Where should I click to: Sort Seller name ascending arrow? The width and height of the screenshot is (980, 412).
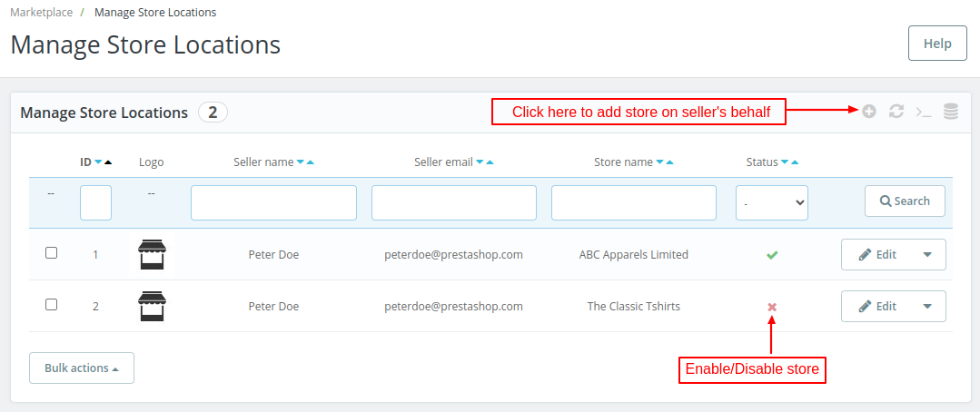(x=311, y=162)
